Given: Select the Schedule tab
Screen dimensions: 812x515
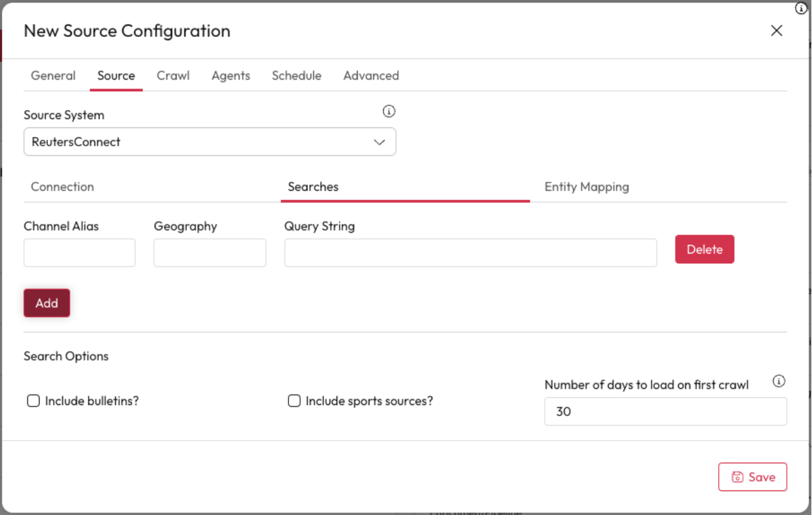Looking at the screenshot, I should (296, 76).
